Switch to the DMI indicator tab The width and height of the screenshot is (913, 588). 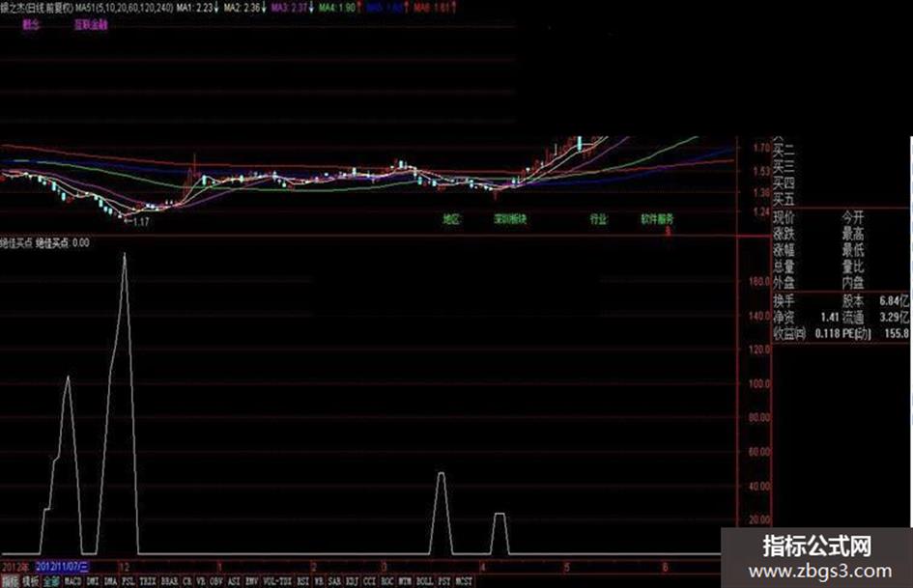point(92,581)
